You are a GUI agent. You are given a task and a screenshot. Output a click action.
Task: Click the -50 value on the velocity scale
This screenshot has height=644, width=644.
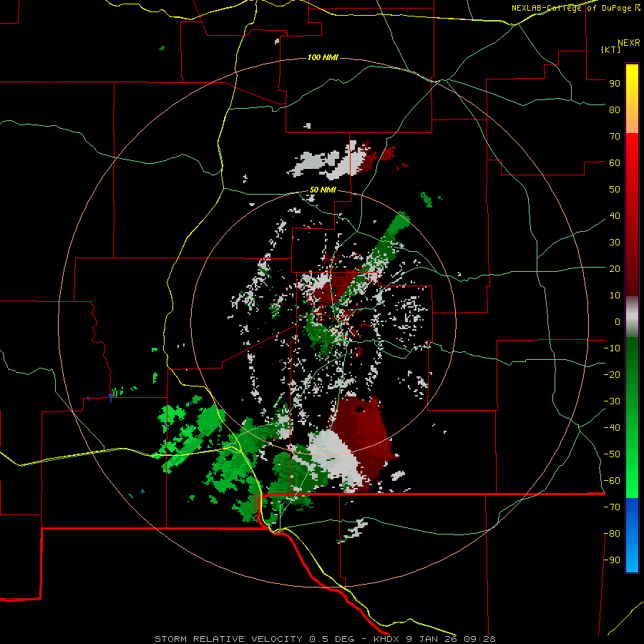tap(612, 454)
